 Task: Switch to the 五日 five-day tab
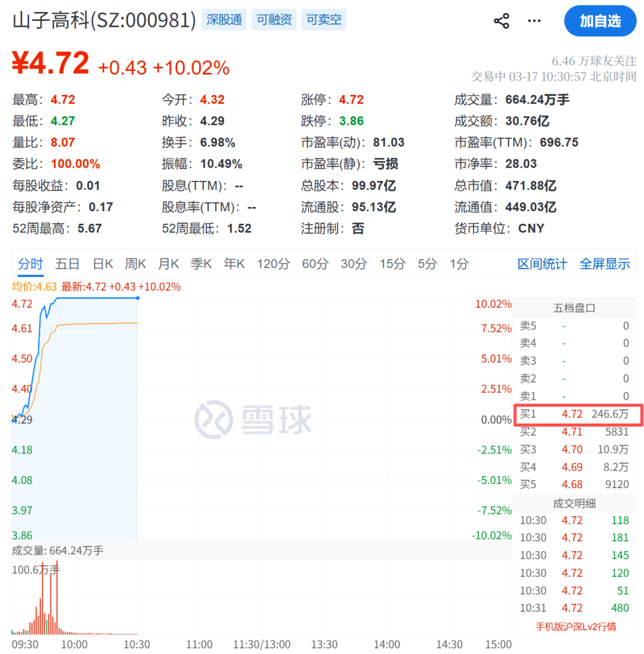coord(67,264)
